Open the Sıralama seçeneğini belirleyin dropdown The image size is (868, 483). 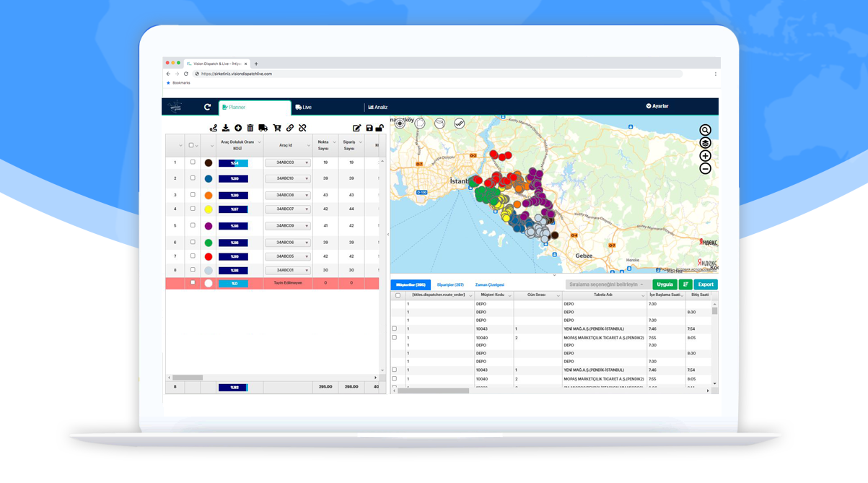point(607,284)
